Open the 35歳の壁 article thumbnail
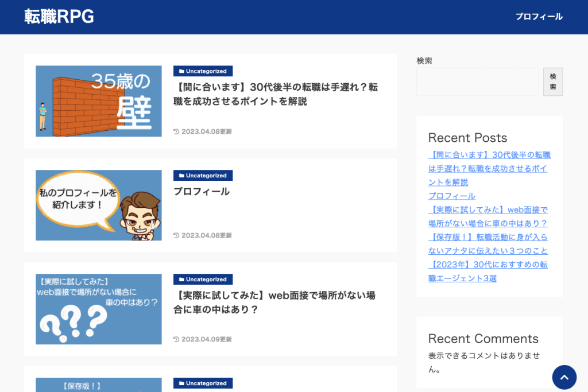This screenshot has width=588, height=392. [99, 101]
